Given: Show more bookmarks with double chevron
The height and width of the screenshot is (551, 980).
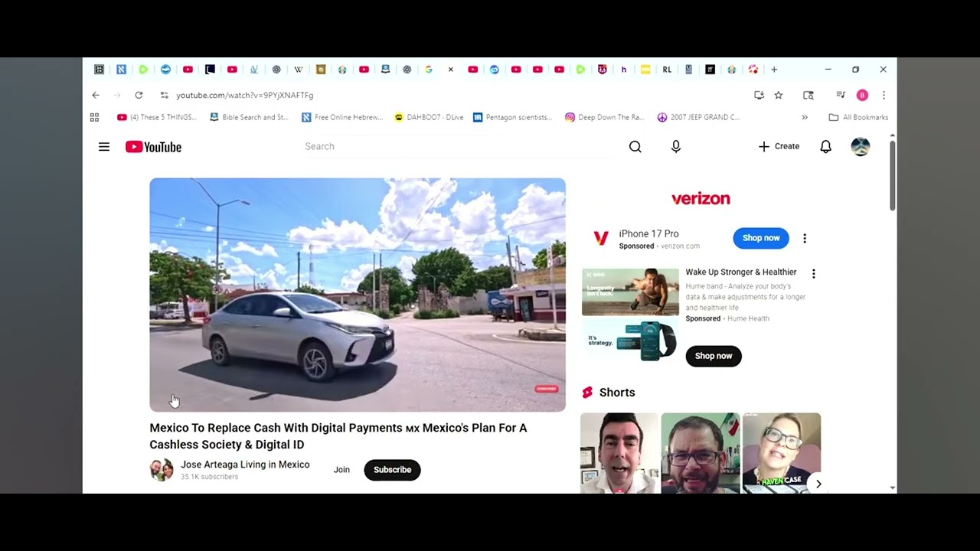Looking at the screenshot, I should click(805, 117).
